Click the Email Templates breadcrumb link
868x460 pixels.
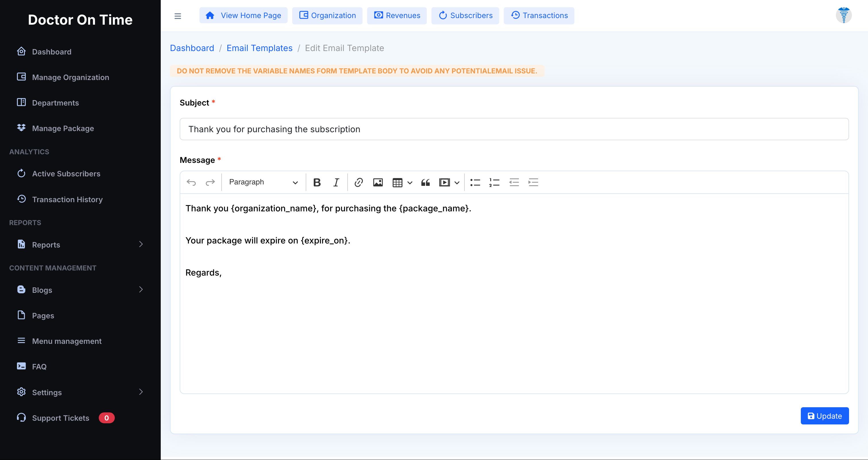259,48
